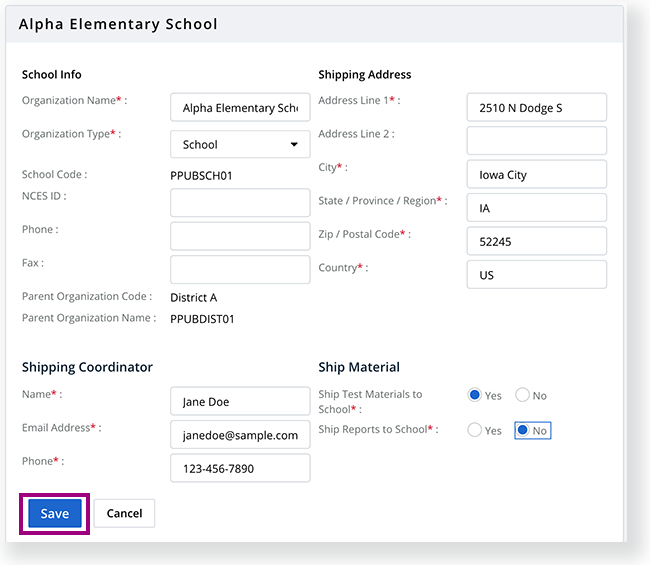
Task: Select No for Ship Test Materials to School
Action: pyautogui.click(x=522, y=395)
